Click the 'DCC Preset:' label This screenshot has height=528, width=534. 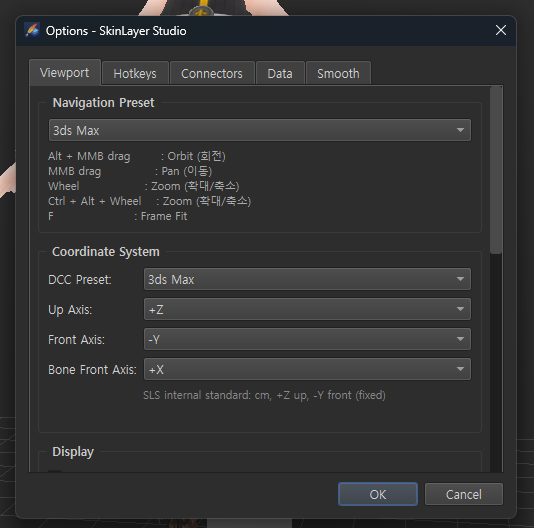click(x=80, y=280)
